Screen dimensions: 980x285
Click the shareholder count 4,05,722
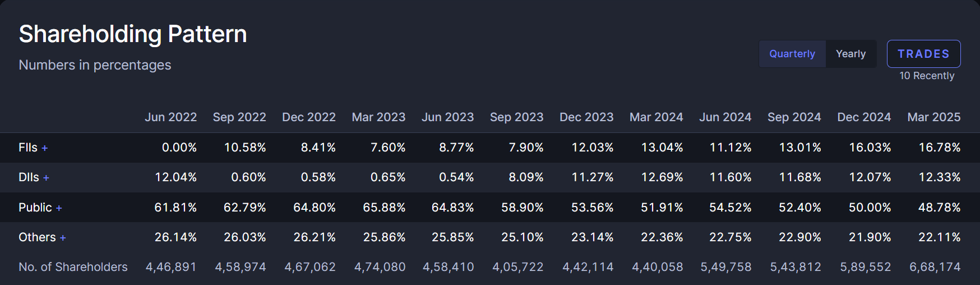tap(518, 267)
